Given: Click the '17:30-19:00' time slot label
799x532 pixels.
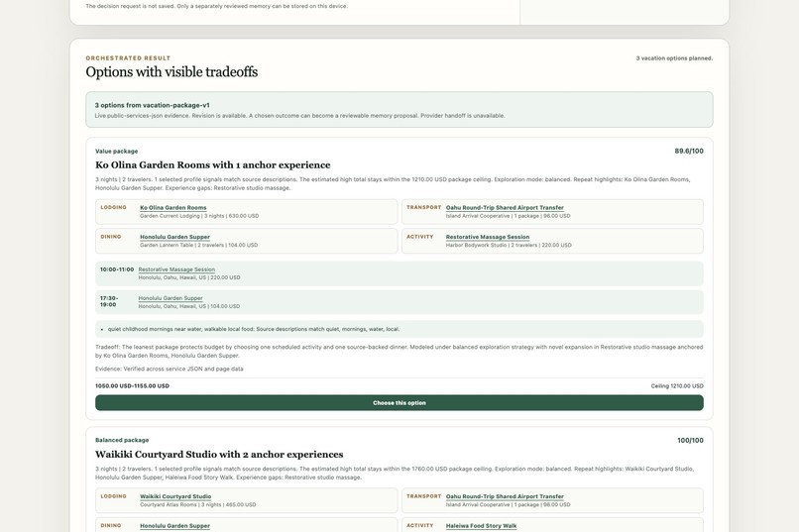Looking at the screenshot, I should [x=108, y=301].
